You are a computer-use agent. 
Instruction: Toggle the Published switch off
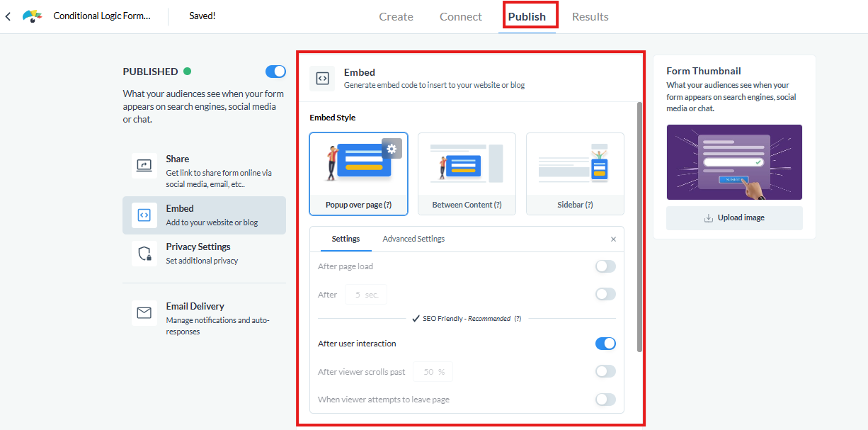(275, 72)
